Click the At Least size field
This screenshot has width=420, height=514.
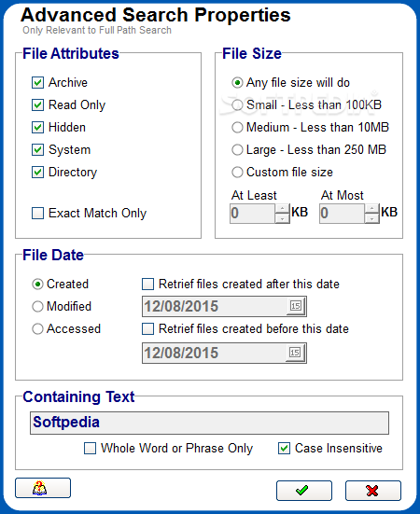pyautogui.click(x=252, y=214)
